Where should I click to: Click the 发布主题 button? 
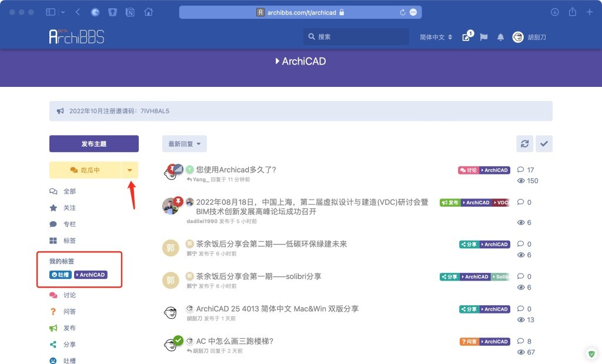click(94, 144)
